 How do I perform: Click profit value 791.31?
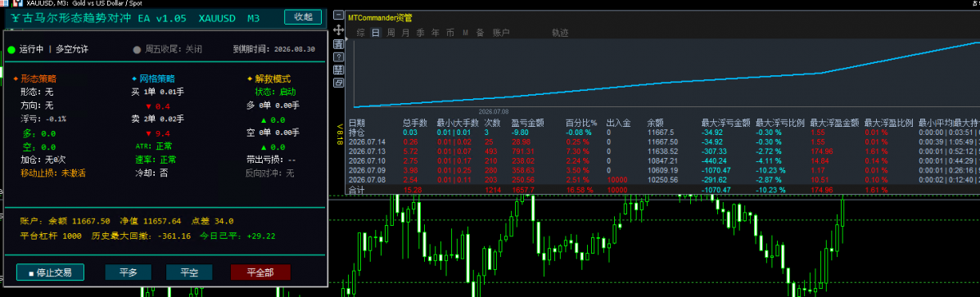click(x=523, y=151)
